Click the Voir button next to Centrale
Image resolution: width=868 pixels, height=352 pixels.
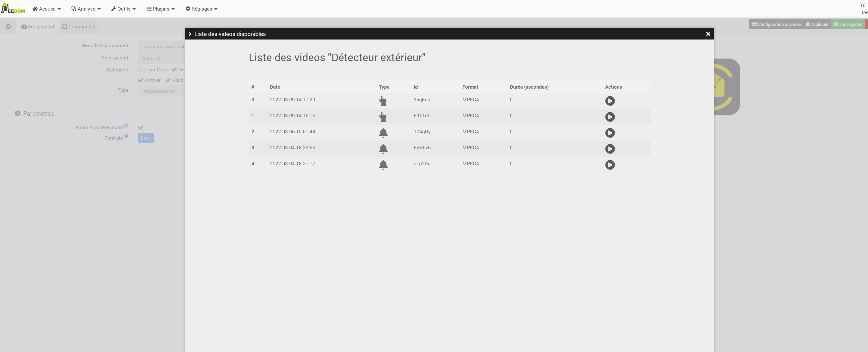pyautogui.click(x=145, y=138)
